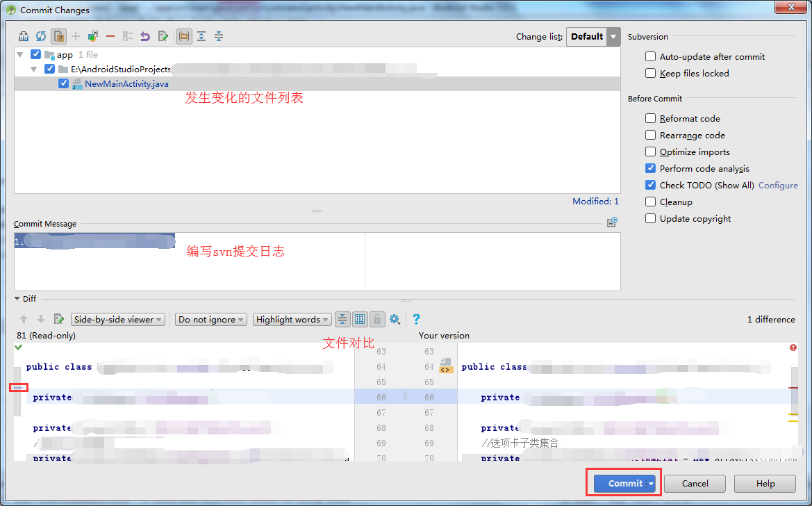Click the Move to Another Changelist icon

point(92,36)
